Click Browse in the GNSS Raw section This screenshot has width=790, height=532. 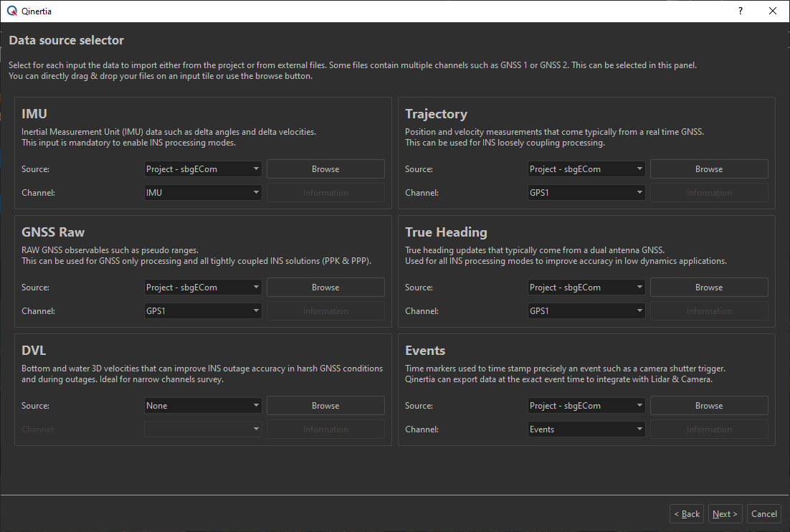point(325,288)
